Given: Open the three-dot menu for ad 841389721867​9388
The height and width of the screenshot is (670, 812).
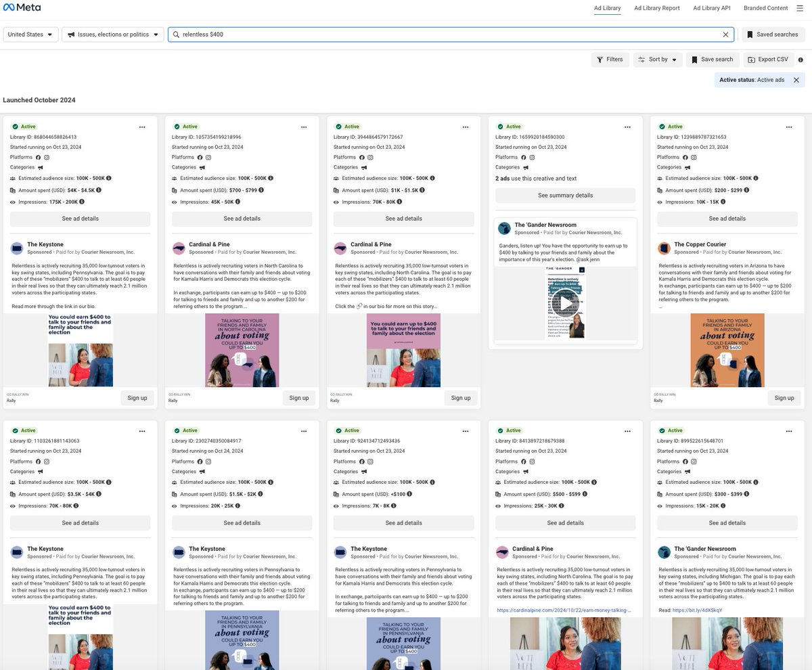Looking at the screenshot, I should (627, 431).
